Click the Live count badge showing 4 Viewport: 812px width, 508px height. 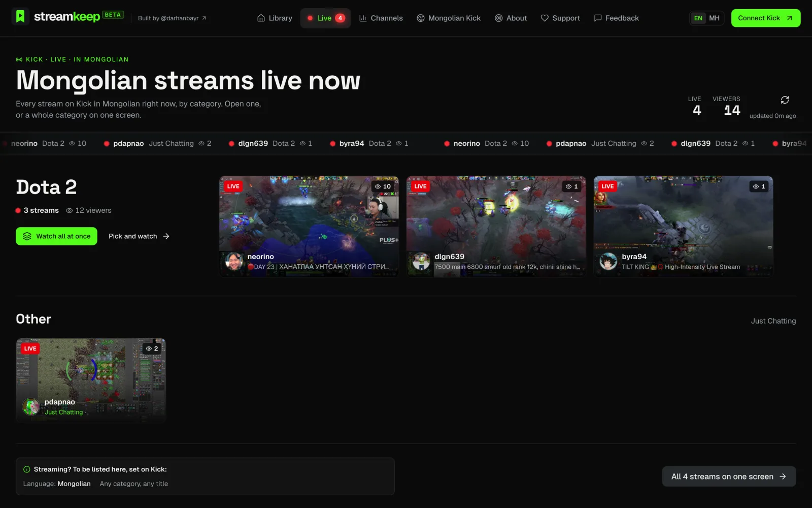[340, 18]
